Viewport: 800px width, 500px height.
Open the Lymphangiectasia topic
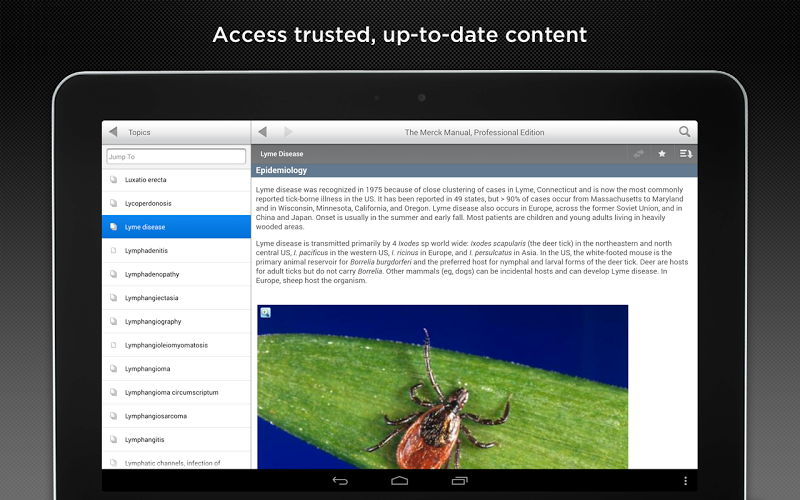(177, 297)
